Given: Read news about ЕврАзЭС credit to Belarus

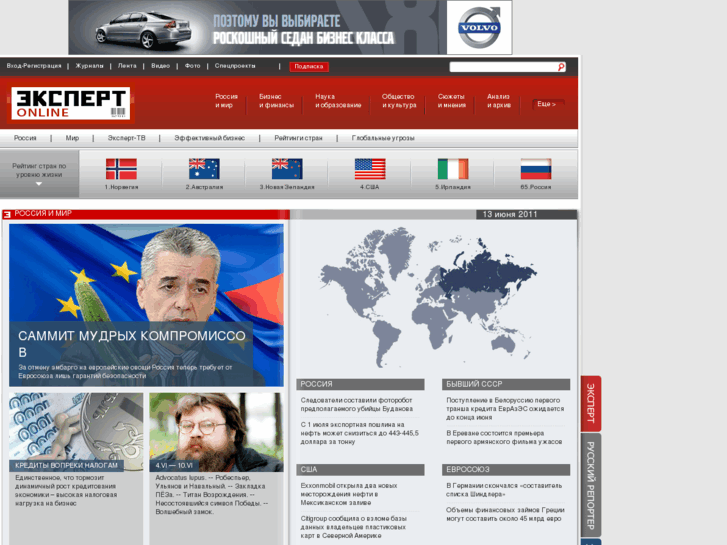Looking at the screenshot, I should 505,409.
